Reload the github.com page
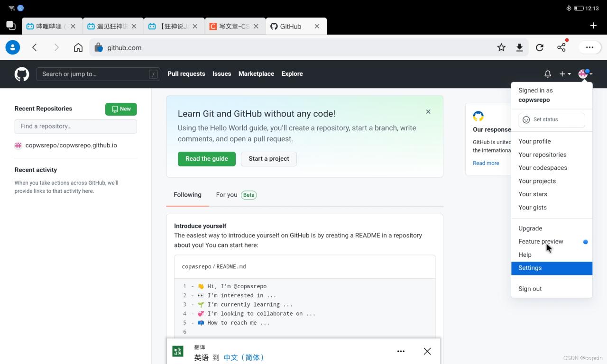Screen dimensions: 607x364 pyautogui.click(x=540, y=47)
